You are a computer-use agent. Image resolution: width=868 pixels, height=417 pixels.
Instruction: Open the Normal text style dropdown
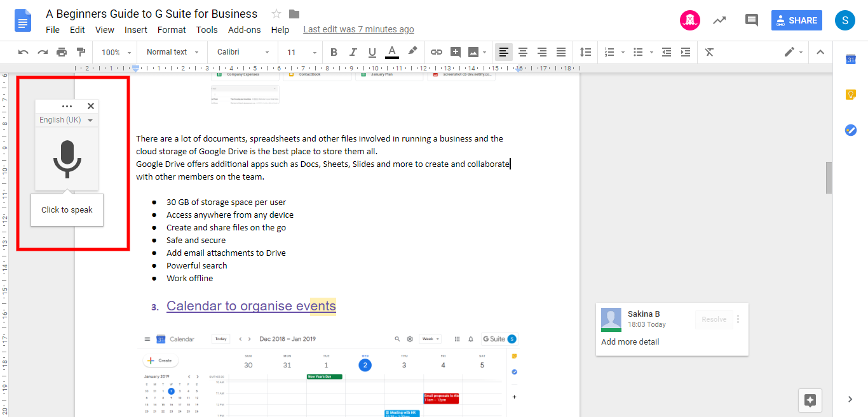click(172, 52)
